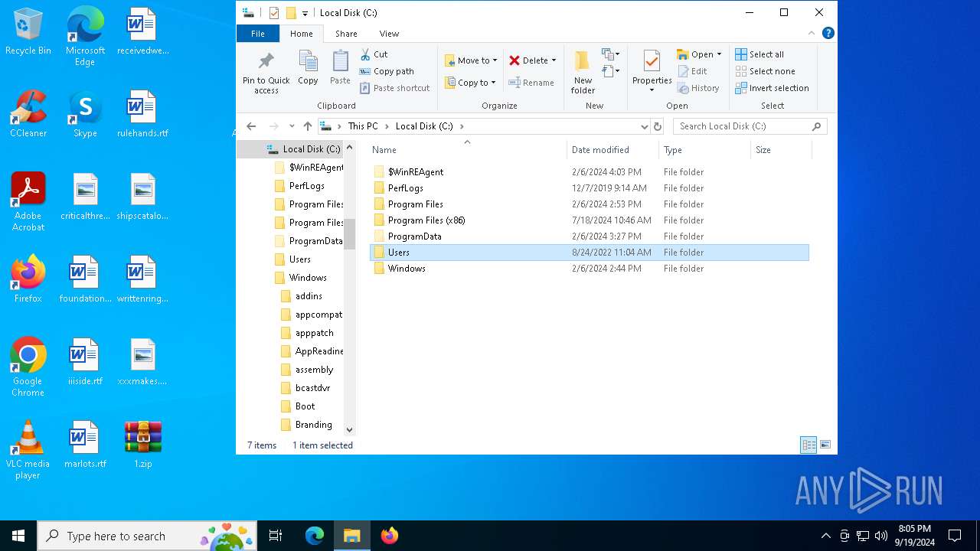The height and width of the screenshot is (551, 980).
Task: Select Branding folder in navigation tree
Action: pyautogui.click(x=313, y=425)
